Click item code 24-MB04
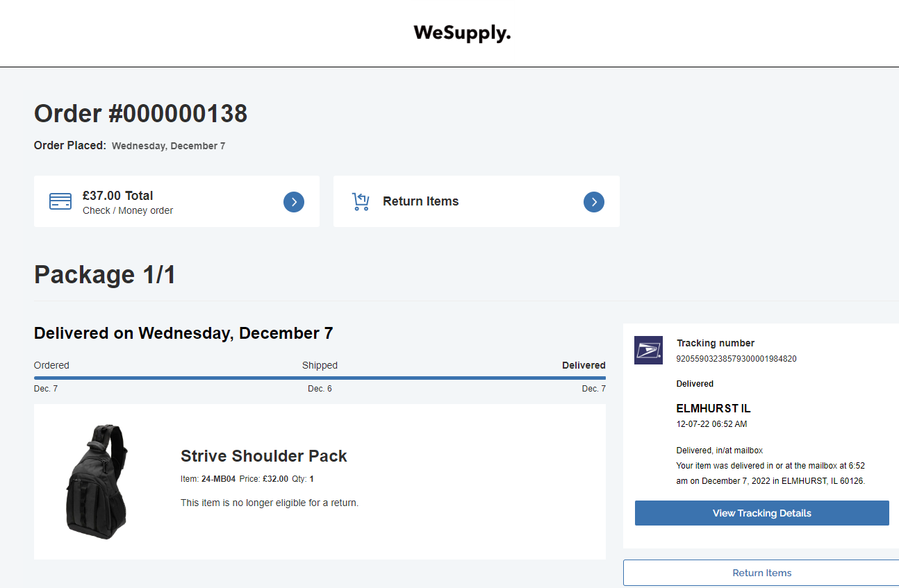899x588 pixels. [218, 479]
